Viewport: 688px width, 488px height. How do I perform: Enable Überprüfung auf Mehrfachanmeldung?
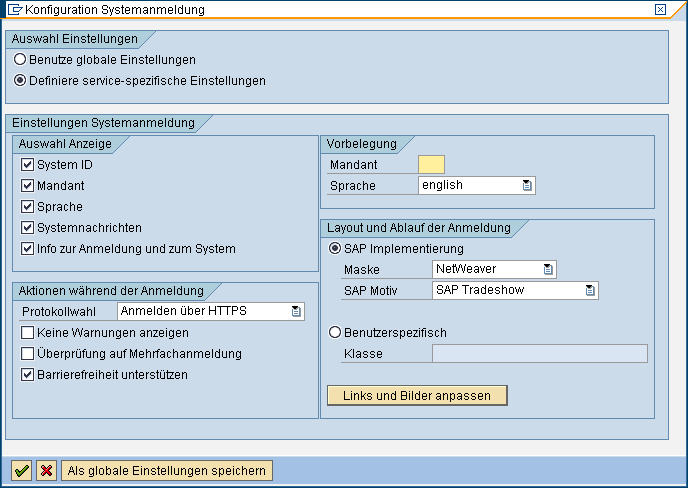[27, 354]
